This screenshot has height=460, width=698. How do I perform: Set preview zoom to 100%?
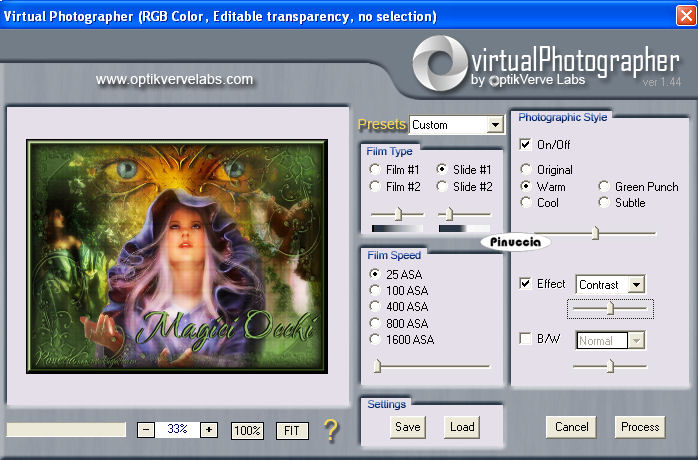pos(248,431)
